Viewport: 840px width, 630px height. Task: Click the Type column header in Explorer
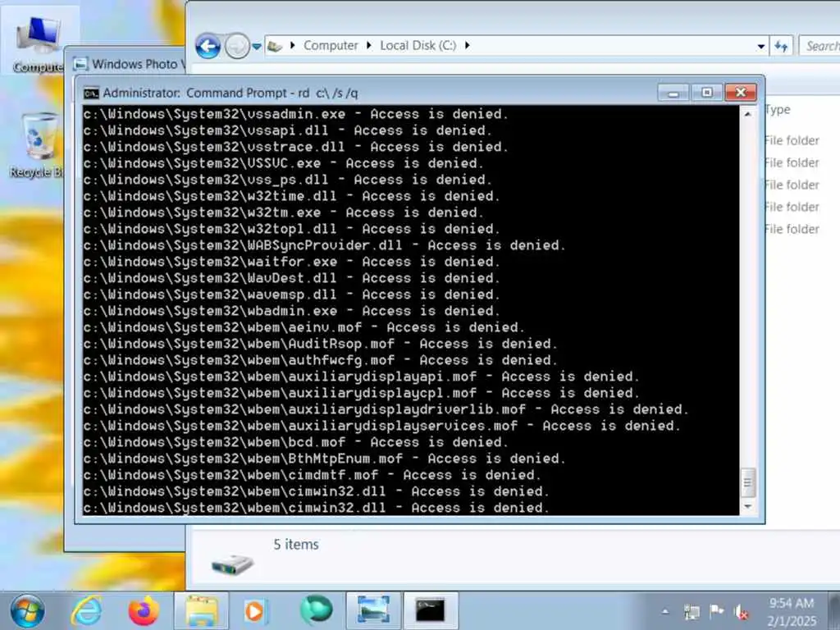pos(778,110)
